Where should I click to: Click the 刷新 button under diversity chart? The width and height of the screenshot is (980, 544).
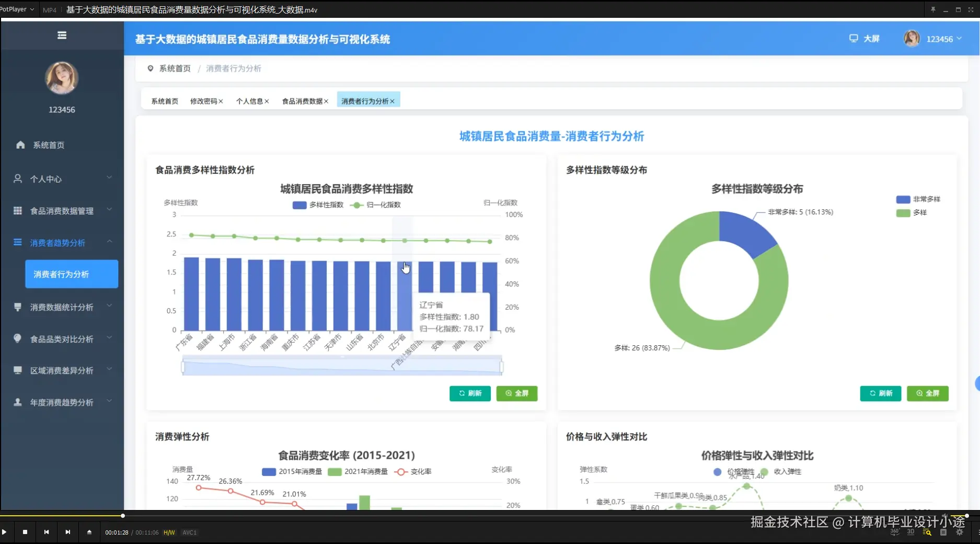pyautogui.click(x=469, y=393)
